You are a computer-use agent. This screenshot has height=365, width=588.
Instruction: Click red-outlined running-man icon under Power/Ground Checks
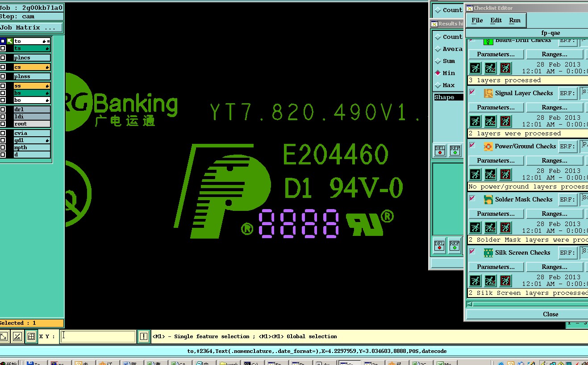pyautogui.click(x=505, y=174)
